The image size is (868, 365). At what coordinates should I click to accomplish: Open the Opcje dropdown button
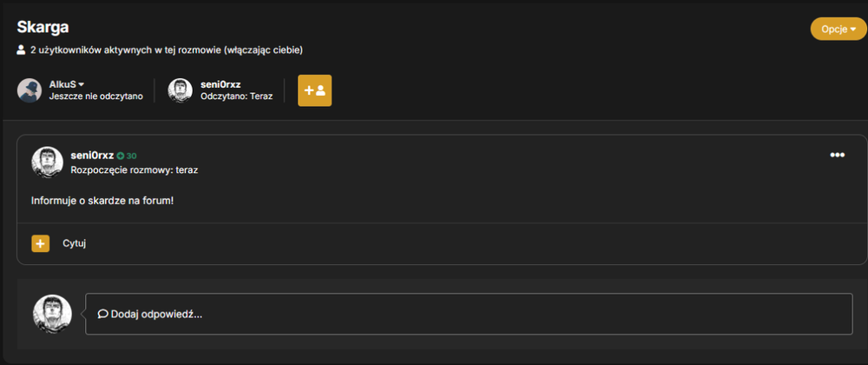[838, 30]
